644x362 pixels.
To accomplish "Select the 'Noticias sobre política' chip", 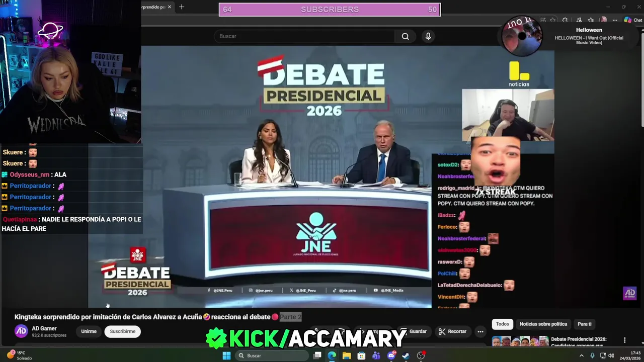I will (x=543, y=324).
